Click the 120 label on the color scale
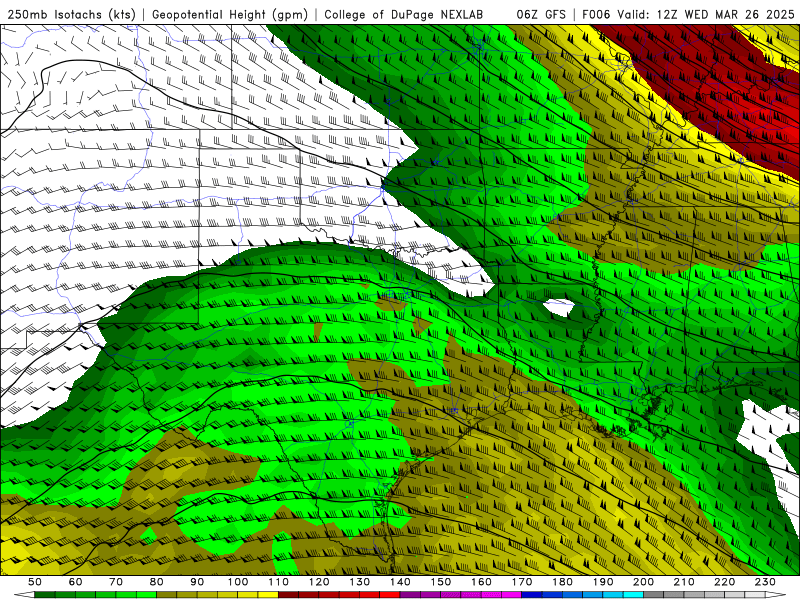The image size is (800, 600). point(319,582)
